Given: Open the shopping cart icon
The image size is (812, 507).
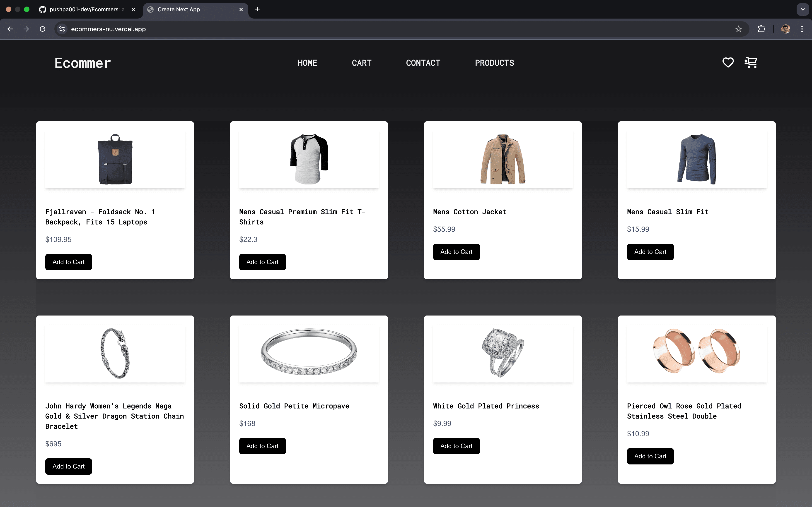Looking at the screenshot, I should click(751, 62).
